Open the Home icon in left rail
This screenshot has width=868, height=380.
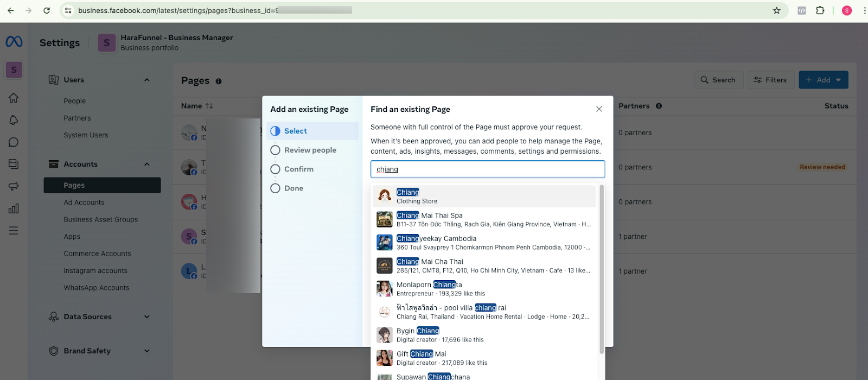(x=14, y=98)
